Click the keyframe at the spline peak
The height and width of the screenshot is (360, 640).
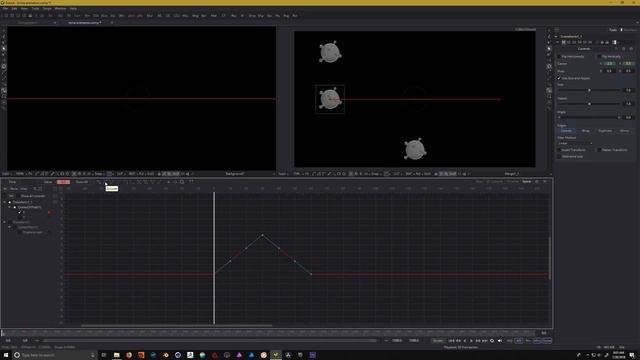pos(262,235)
